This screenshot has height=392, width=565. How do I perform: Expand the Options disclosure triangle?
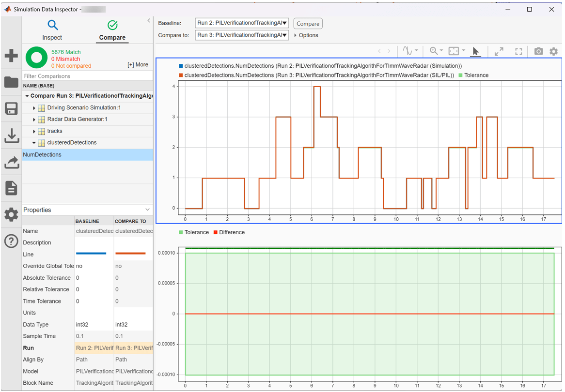coord(296,35)
